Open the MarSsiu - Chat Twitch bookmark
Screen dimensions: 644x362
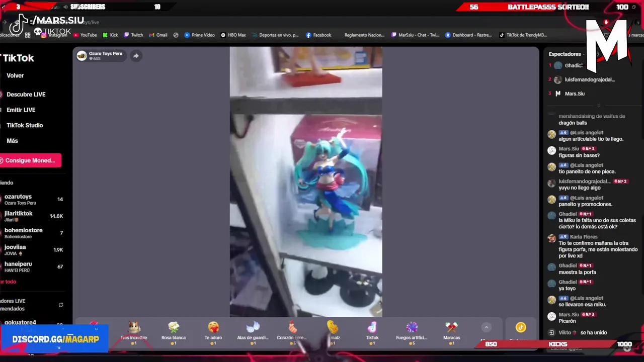pyautogui.click(x=415, y=35)
